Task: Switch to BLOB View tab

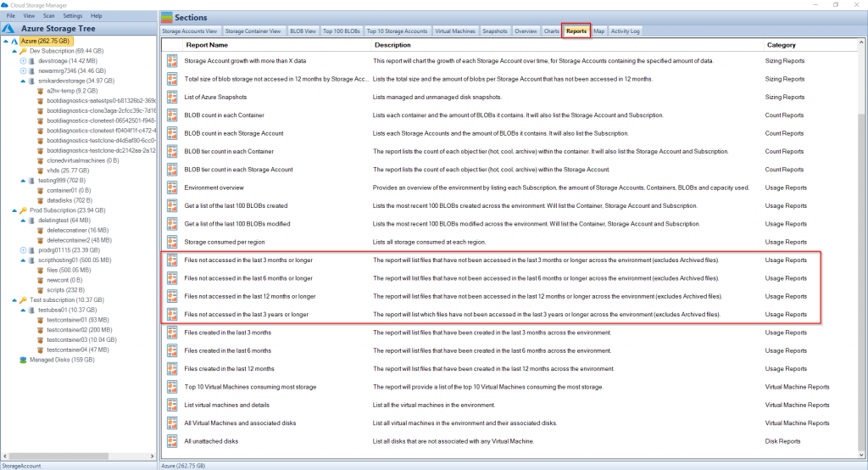Action: point(303,31)
